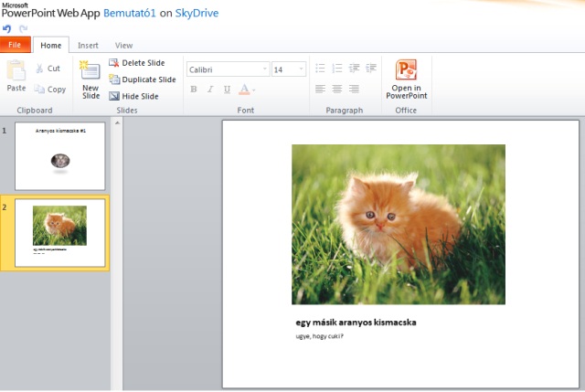Increase the list indent level
Image resolution: width=585 pixels, height=392 pixels.
(x=371, y=68)
